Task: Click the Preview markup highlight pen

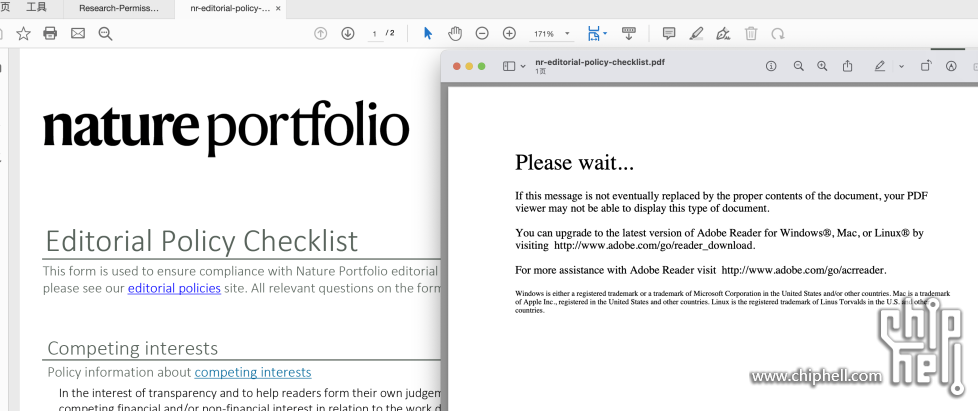Action: pyautogui.click(x=879, y=66)
